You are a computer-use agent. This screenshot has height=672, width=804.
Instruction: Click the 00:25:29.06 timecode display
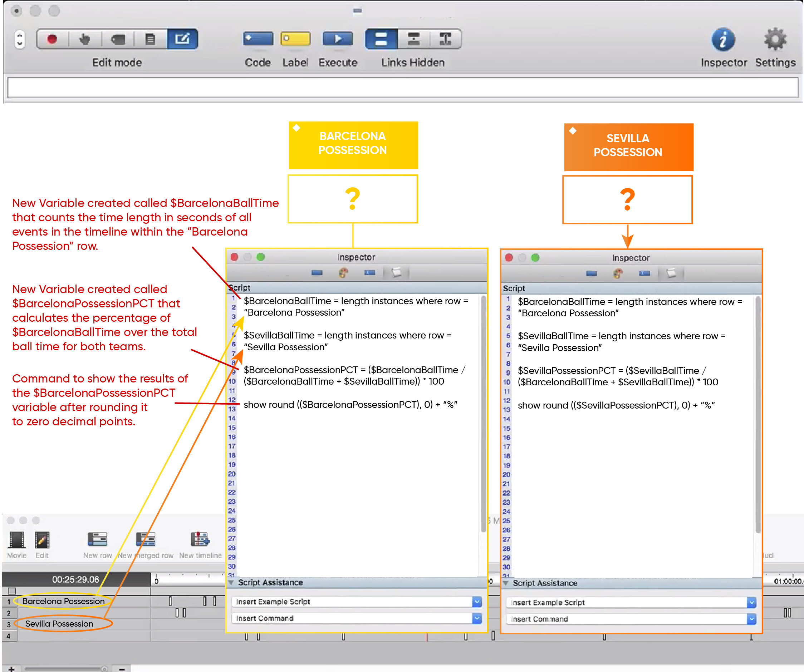tap(76, 579)
